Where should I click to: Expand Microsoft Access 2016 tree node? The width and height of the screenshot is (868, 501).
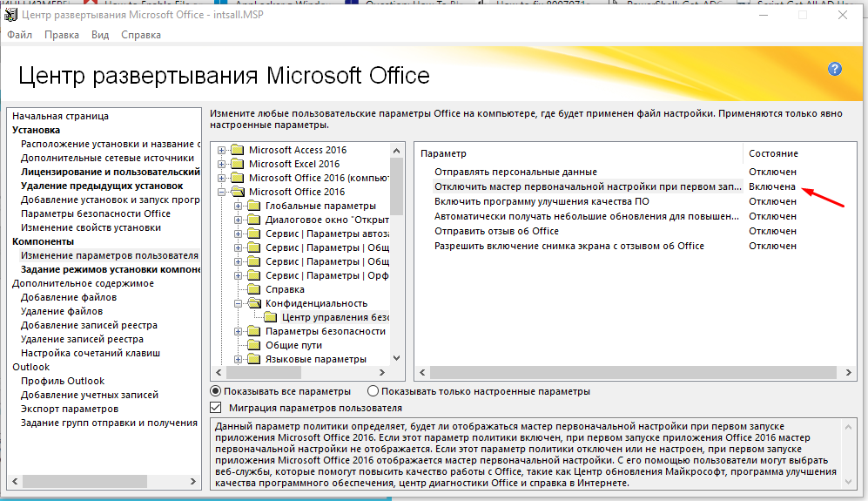point(221,150)
